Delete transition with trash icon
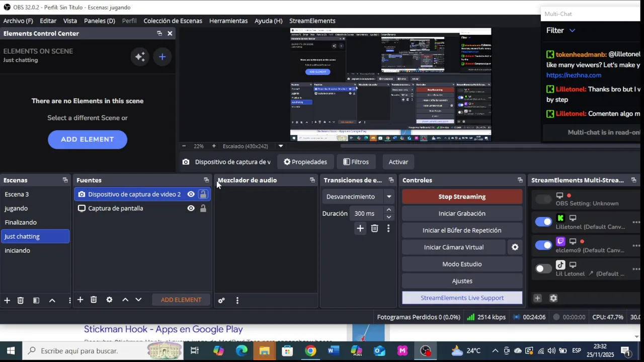 point(374,229)
